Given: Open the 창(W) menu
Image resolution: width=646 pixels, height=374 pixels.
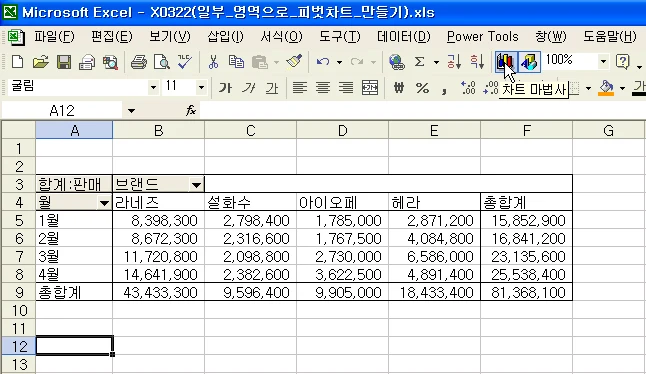Looking at the screenshot, I should [x=550, y=37].
